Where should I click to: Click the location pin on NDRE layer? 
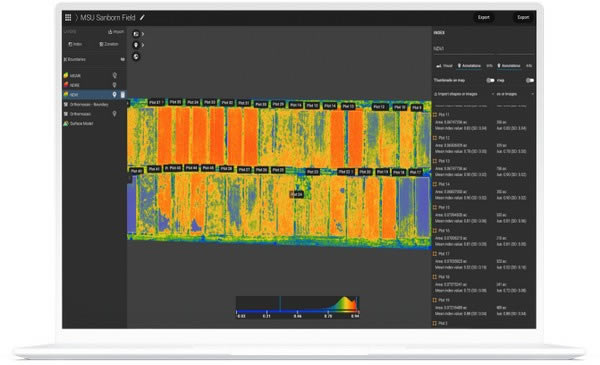[114, 85]
